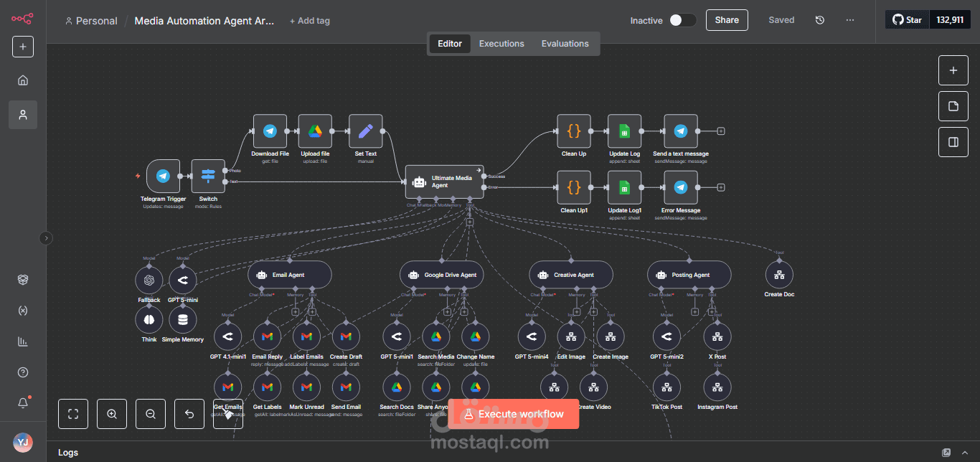Open the Insights chart icon in sidebar
Image resolution: width=980 pixels, height=462 pixels.
point(23,341)
